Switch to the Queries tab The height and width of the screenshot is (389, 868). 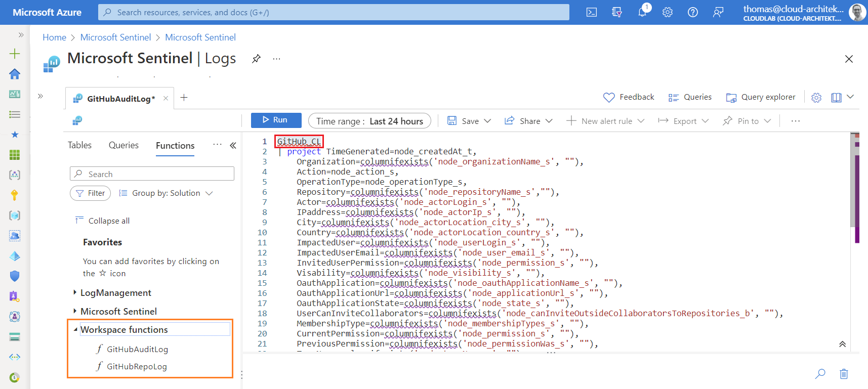[123, 145]
